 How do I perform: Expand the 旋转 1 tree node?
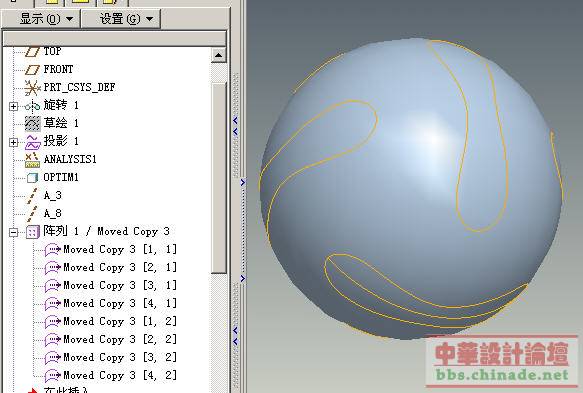tap(13, 107)
